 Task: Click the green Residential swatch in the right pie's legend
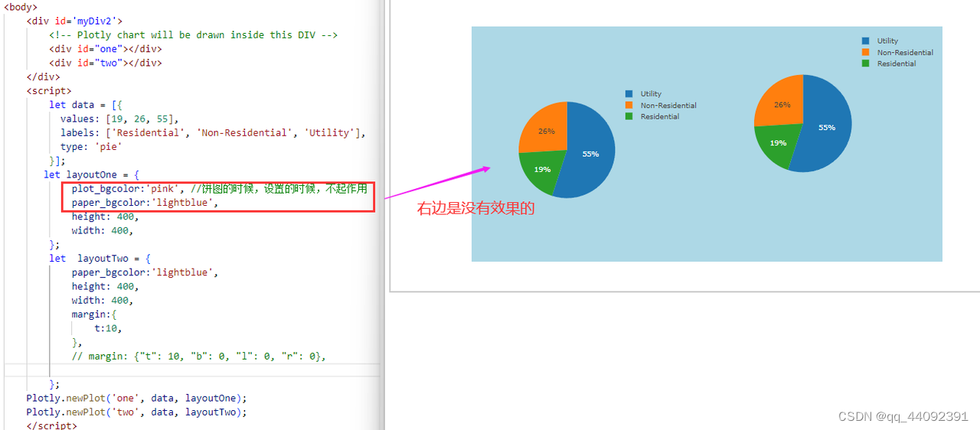pyautogui.click(x=866, y=64)
